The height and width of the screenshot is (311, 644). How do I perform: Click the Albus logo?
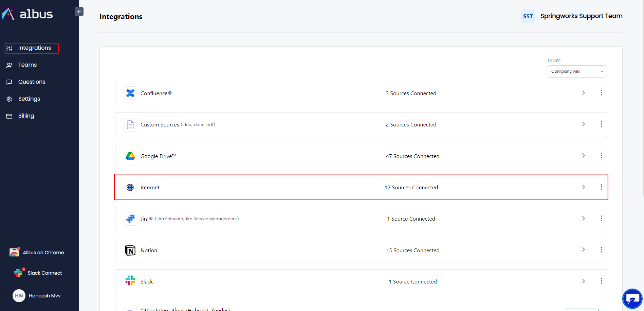pos(27,14)
